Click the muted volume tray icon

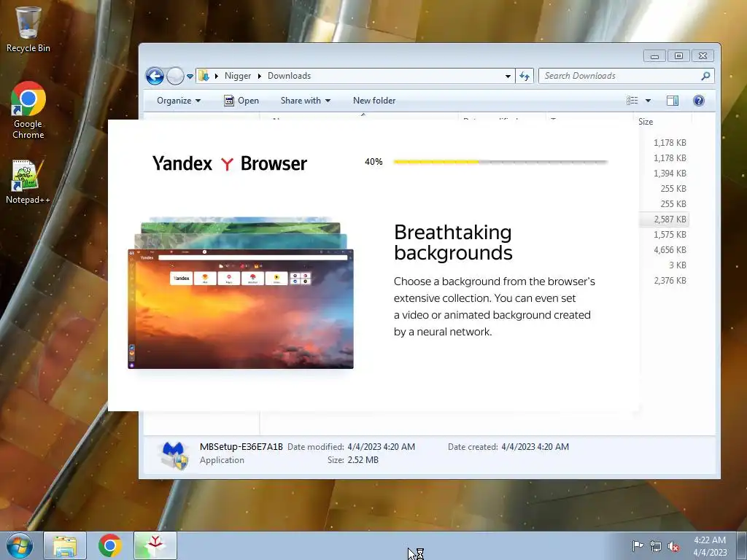coord(673,546)
